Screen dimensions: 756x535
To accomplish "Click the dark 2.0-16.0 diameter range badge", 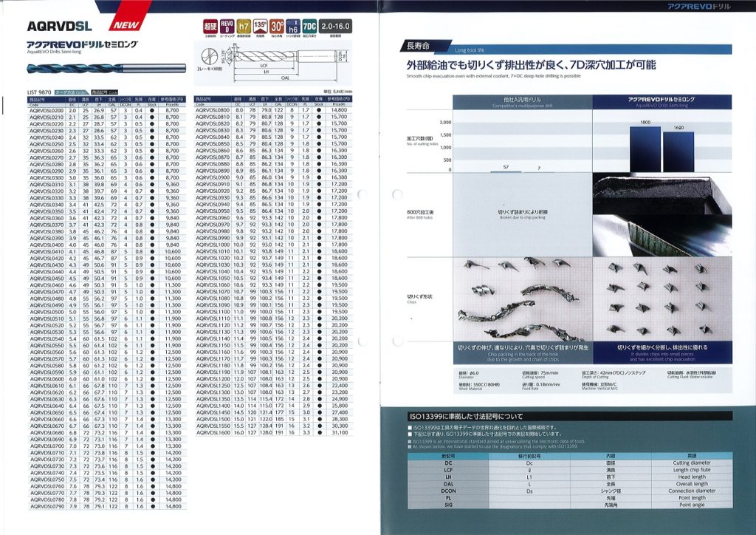I will pyautogui.click(x=335, y=26).
